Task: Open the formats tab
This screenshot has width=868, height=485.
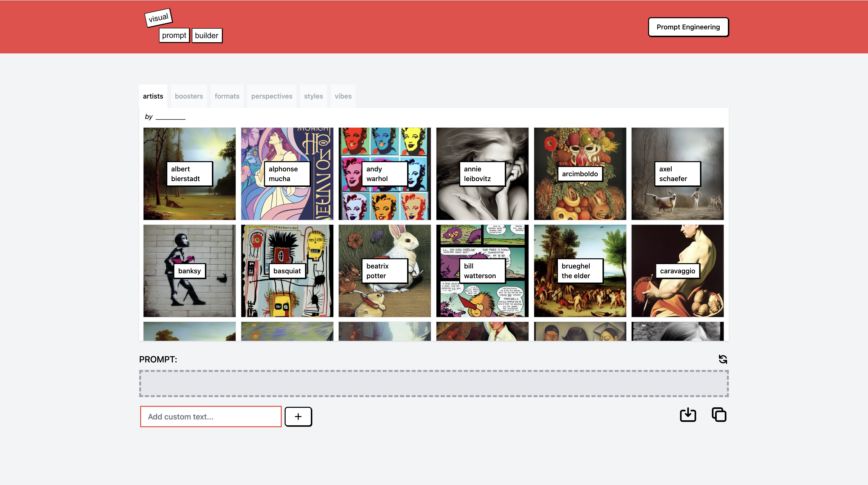Action: click(227, 96)
